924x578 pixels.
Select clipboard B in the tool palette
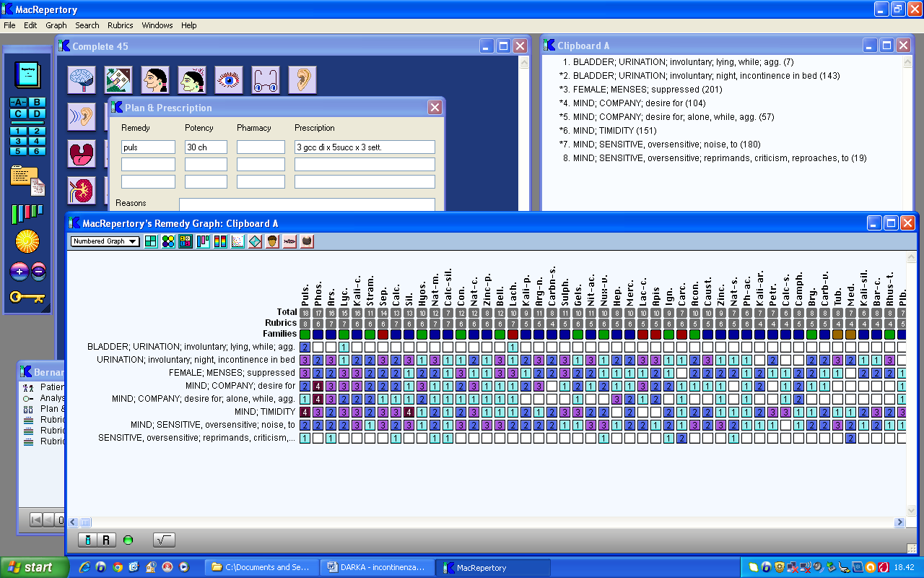(37, 103)
